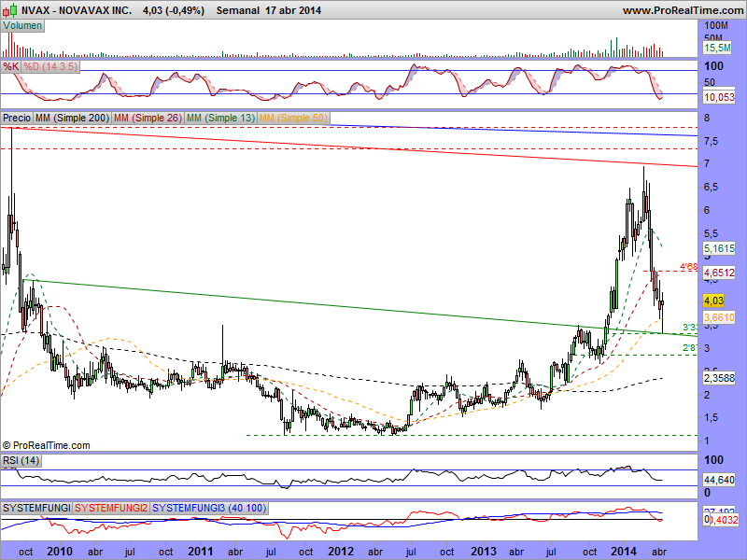This screenshot has width=747, height=560.
Task: Click the red 4'68 resistance level label
Action: point(688,267)
